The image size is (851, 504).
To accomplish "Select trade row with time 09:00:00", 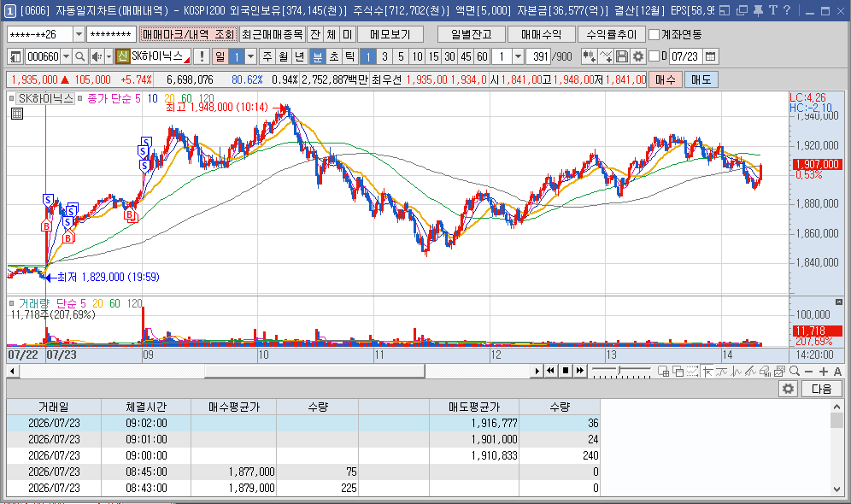I will click(303, 455).
